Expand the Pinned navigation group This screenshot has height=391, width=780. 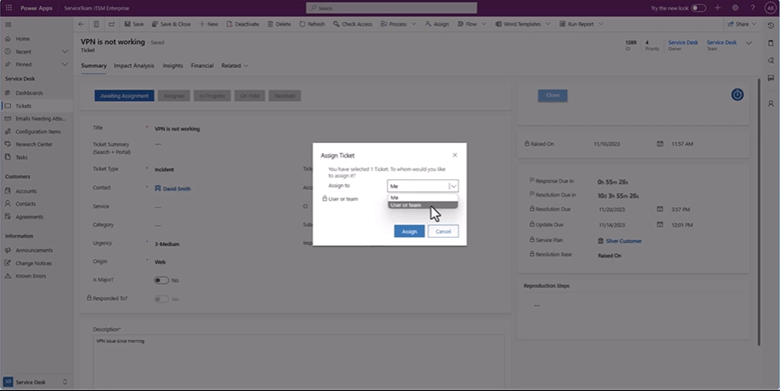pos(65,64)
